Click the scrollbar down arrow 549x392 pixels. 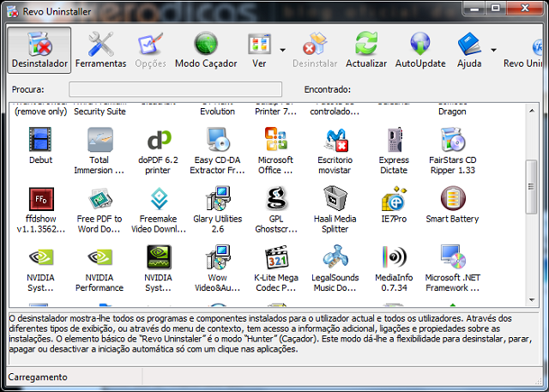point(532,300)
